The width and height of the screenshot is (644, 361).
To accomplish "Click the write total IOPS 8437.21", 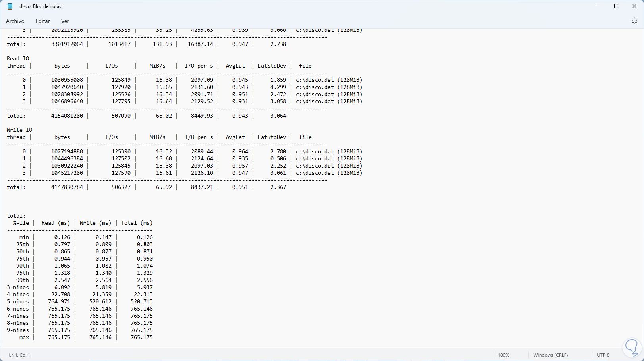I will 202,187.
